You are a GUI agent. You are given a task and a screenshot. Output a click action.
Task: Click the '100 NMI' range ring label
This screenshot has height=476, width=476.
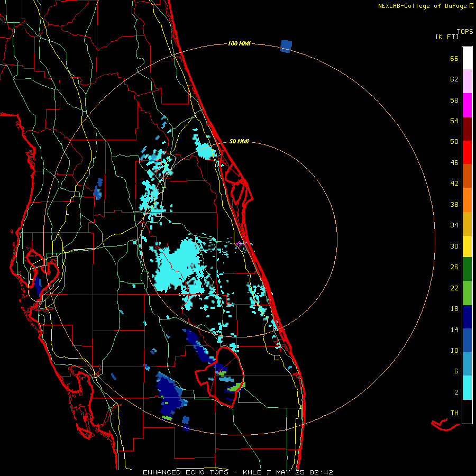pos(239,44)
